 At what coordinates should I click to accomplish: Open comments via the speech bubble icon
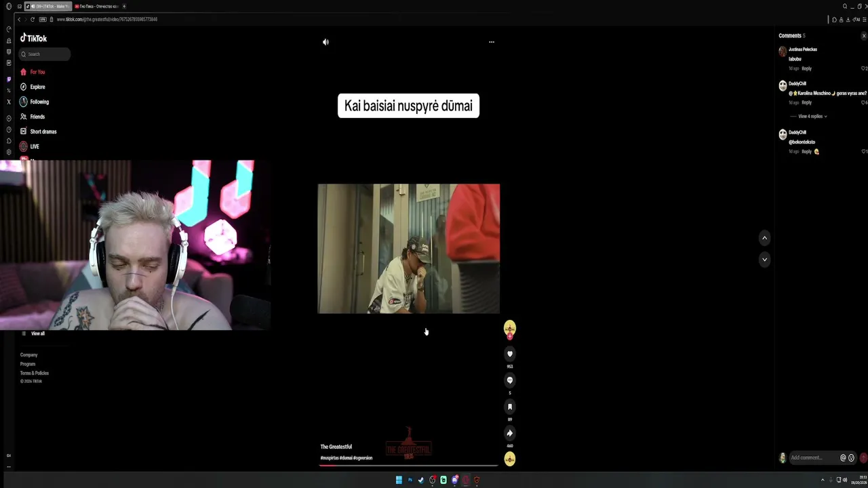510,380
